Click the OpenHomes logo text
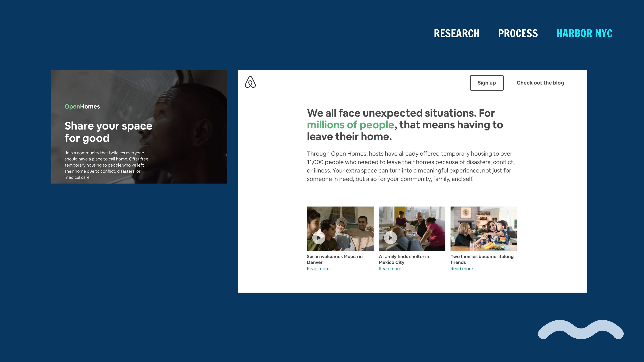644x362 pixels. click(x=82, y=106)
